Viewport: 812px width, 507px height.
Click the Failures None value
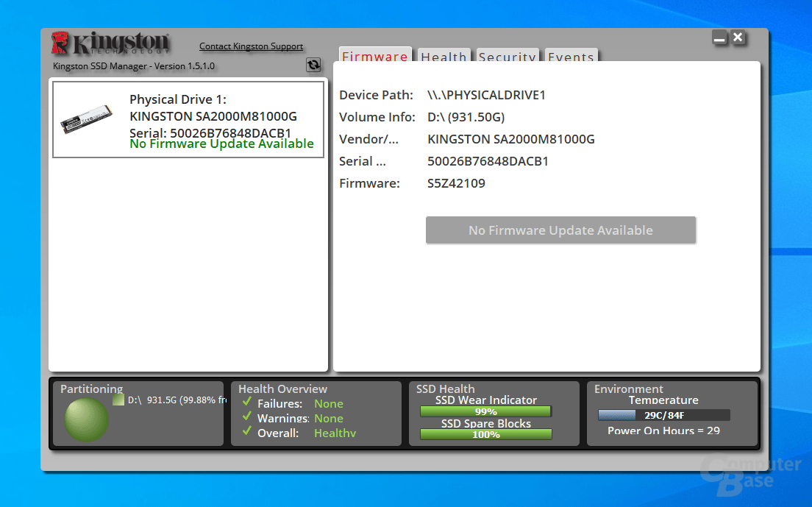pos(329,403)
